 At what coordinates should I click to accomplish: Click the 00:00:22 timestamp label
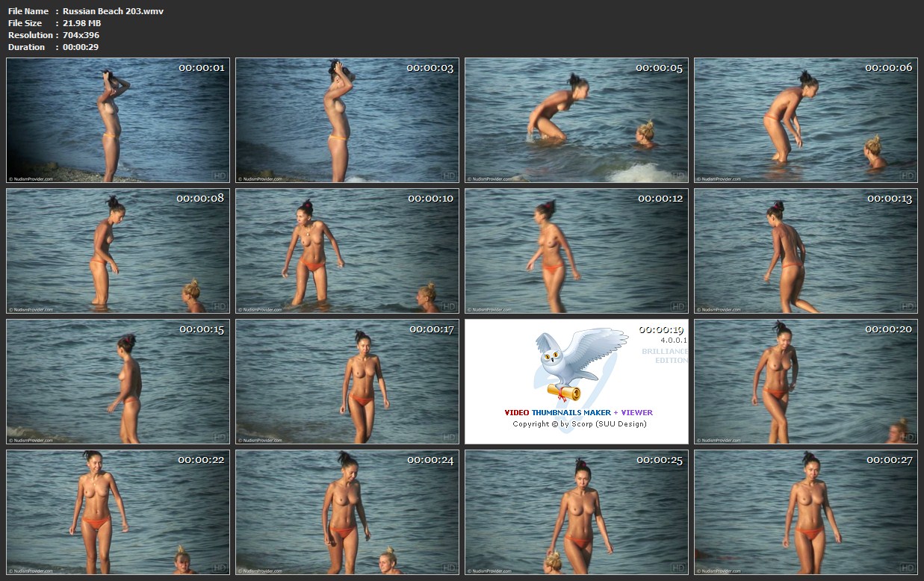(200, 460)
